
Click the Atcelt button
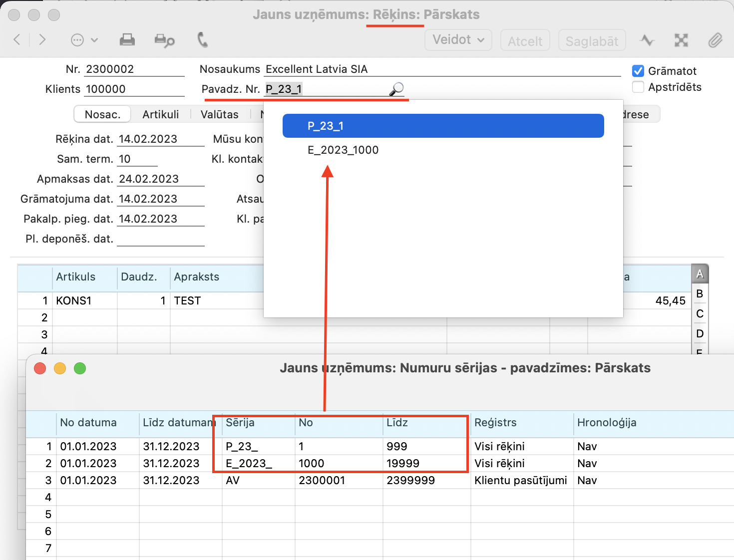click(525, 41)
